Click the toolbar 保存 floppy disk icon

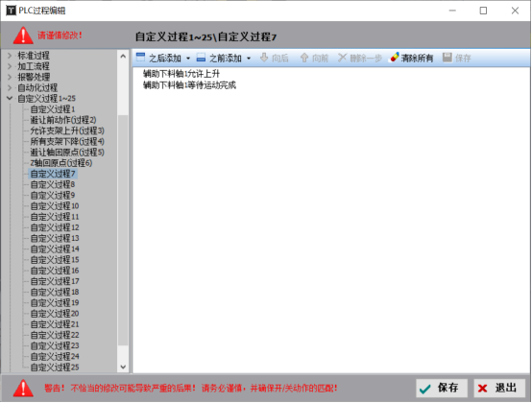(x=447, y=58)
